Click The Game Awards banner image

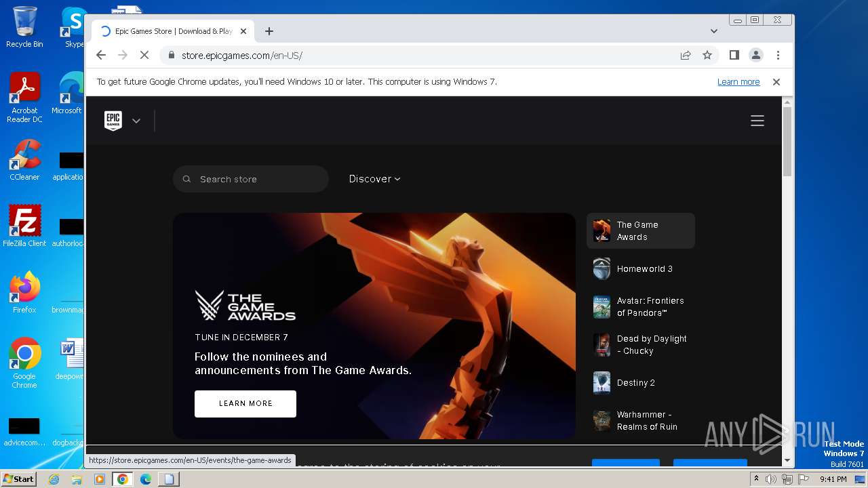pos(374,325)
